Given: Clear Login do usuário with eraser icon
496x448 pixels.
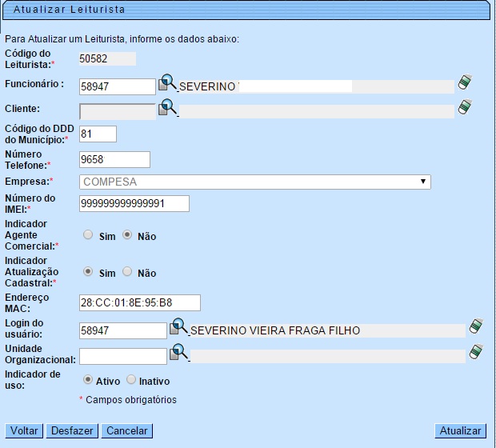Looking at the screenshot, I should (476, 326).
